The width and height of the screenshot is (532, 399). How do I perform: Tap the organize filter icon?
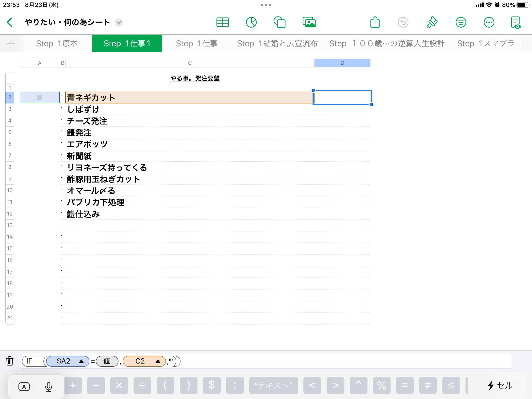tap(461, 22)
